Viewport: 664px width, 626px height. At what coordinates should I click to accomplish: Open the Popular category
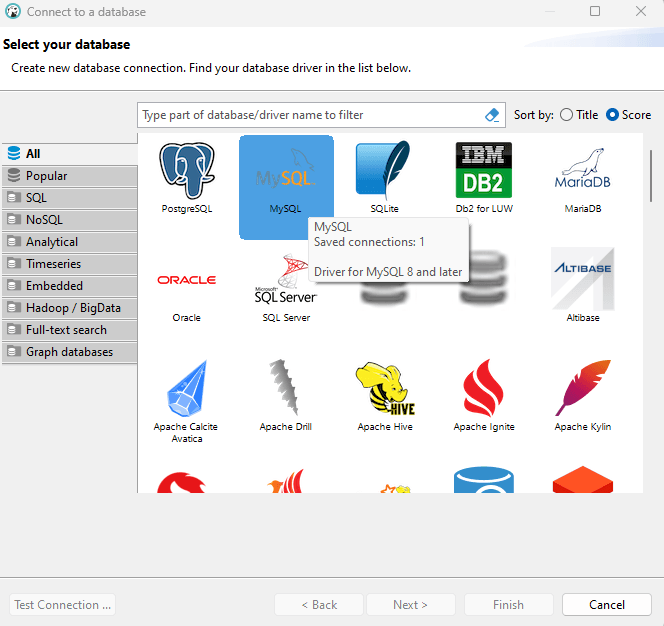click(x=70, y=176)
